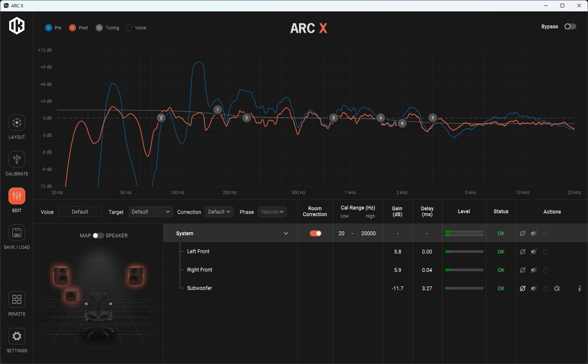The image size is (588, 364).
Task: Click Subwoofer delay value 3.27
Action: [427, 288]
